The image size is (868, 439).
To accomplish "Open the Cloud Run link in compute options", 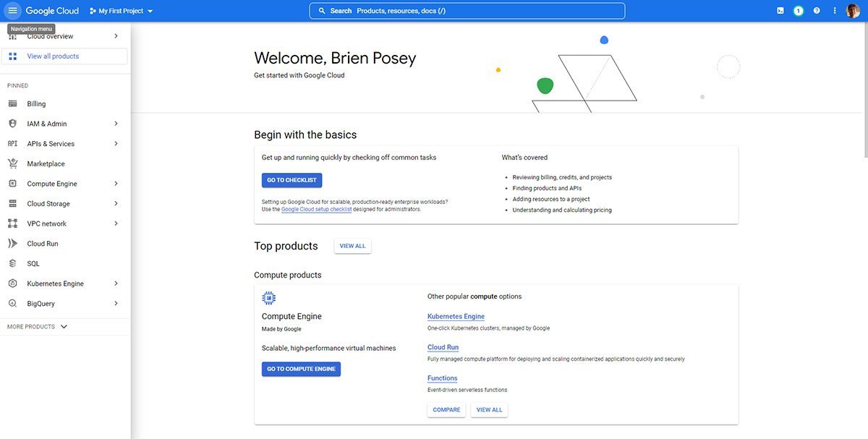I will (443, 347).
